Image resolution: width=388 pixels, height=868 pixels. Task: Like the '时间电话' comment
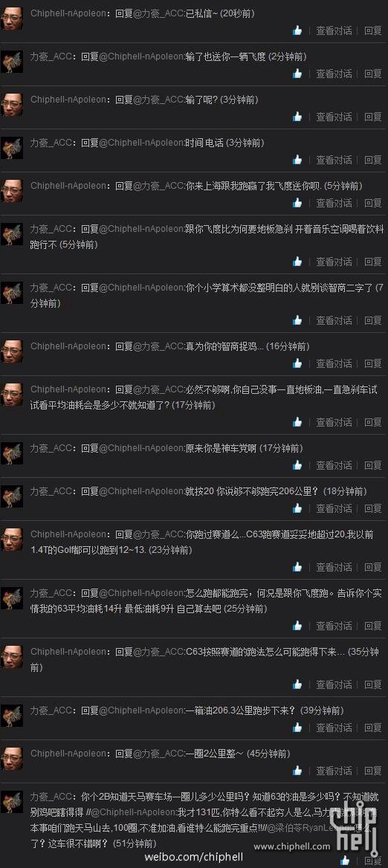[297, 160]
